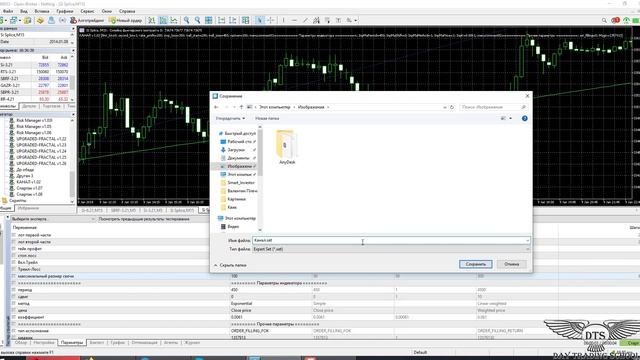
Task: Click the tile windows grid icon
Action: tap(209, 20)
